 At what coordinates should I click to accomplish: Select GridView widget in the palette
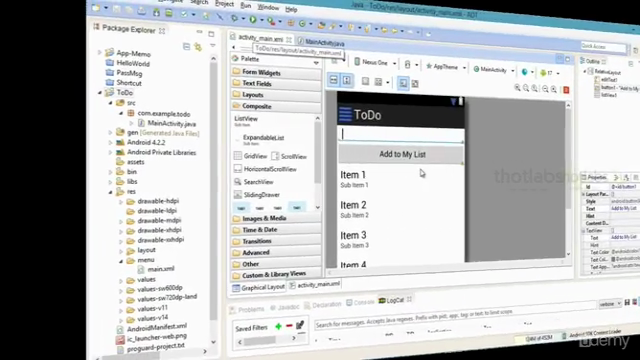click(250, 156)
